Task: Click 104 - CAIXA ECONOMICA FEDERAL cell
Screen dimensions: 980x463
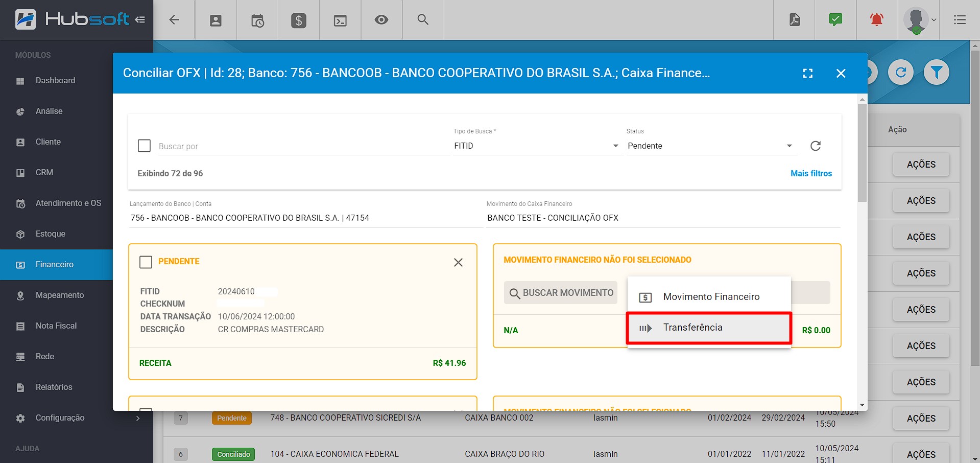Action: point(334,454)
